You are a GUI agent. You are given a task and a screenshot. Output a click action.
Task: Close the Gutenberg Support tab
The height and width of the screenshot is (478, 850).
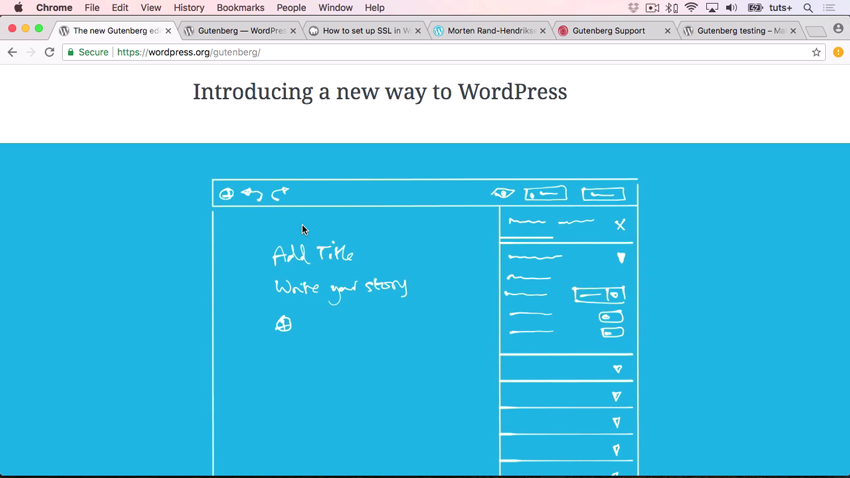point(667,31)
